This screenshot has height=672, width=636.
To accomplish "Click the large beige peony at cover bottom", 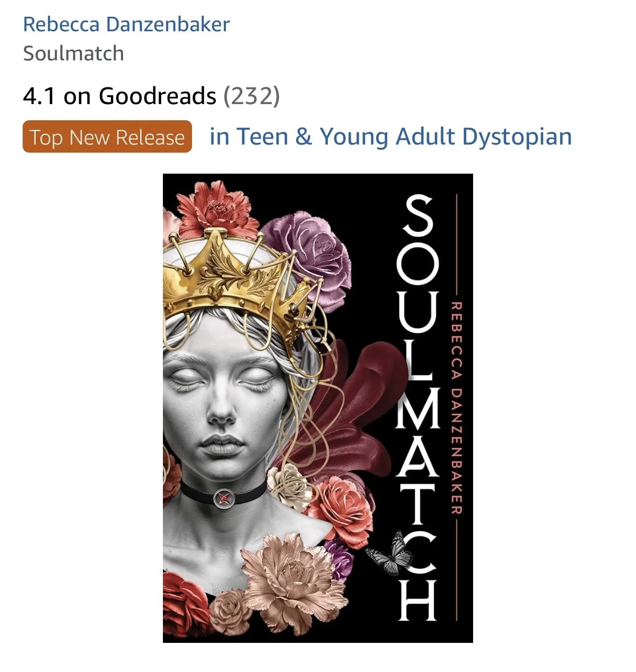I will tap(292, 577).
